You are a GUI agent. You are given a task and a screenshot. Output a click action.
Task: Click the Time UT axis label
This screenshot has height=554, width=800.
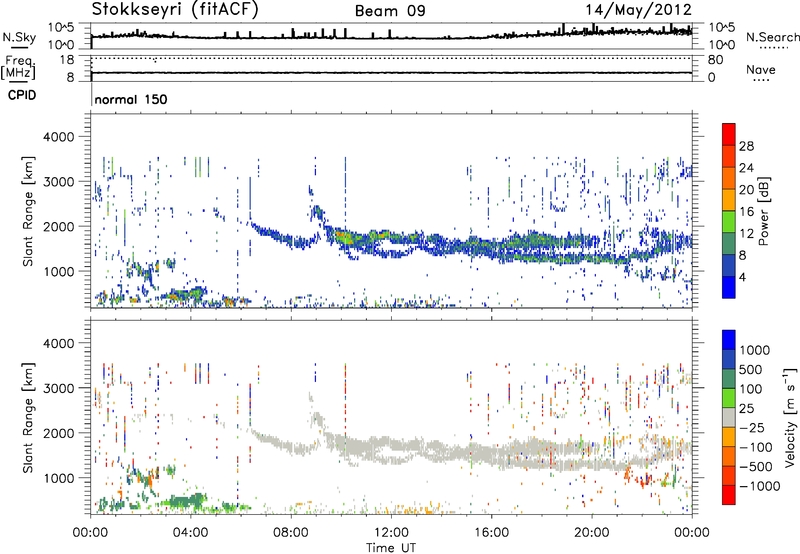pyautogui.click(x=391, y=548)
